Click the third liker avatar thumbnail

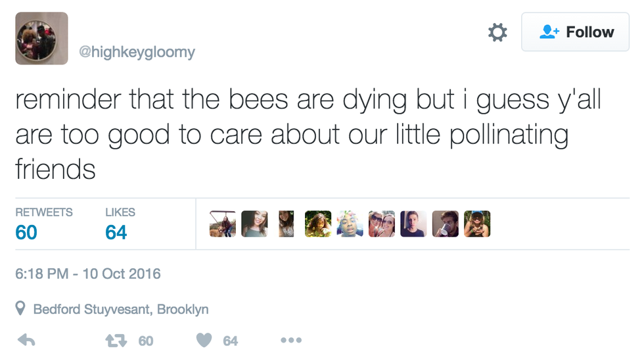[x=286, y=224]
